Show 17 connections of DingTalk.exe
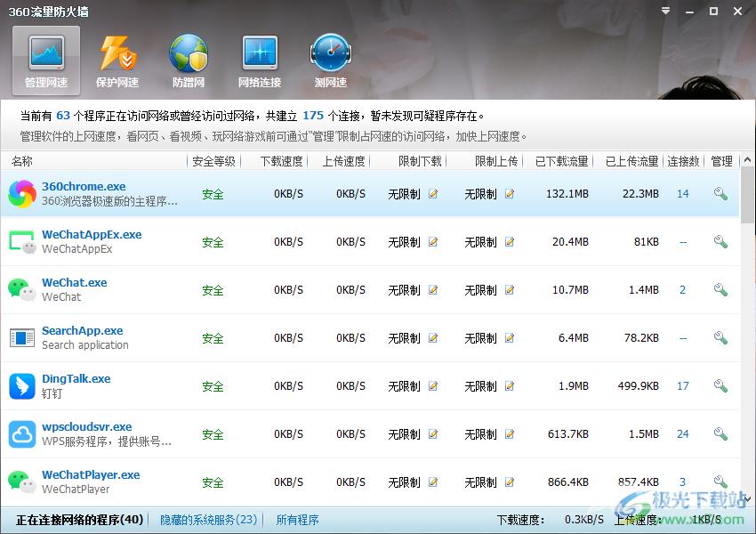The image size is (756, 534). pyautogui.click(x=683, y=386)
